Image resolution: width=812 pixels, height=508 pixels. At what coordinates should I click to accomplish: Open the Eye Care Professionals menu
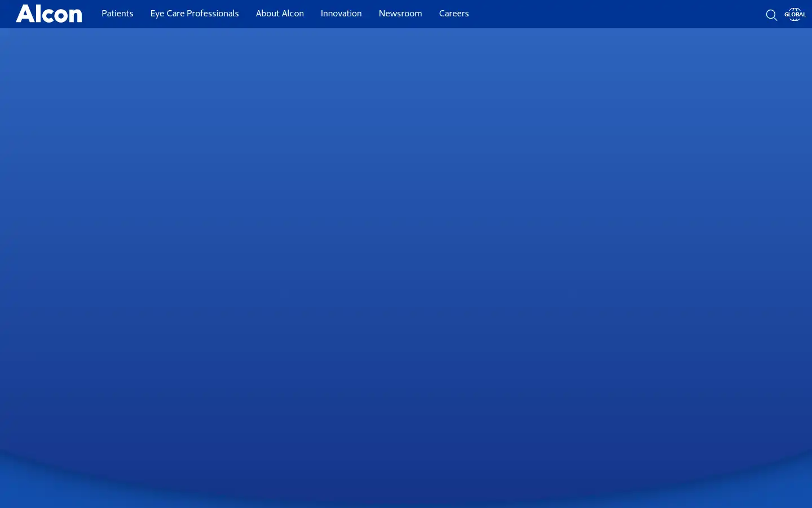[195, 14]
